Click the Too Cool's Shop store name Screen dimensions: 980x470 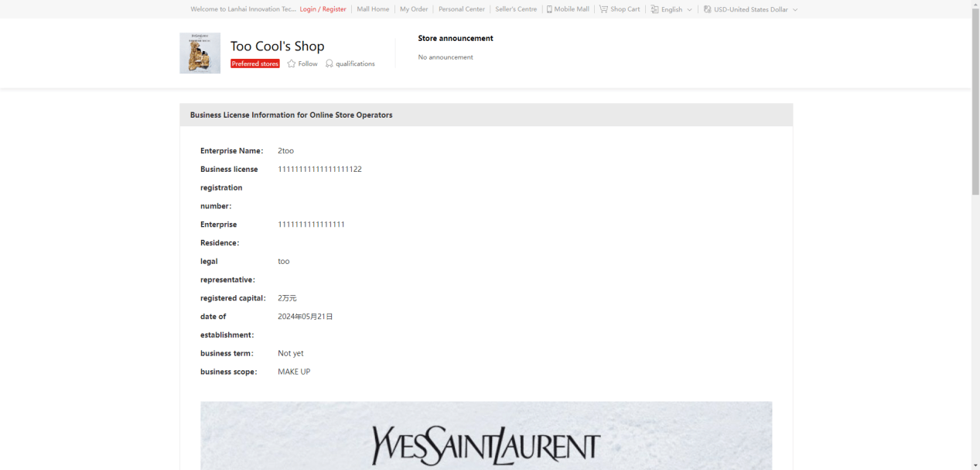tap(277, 46)
